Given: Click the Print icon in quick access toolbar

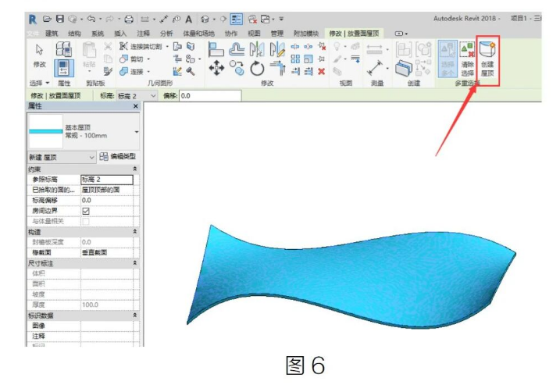Looking at the screenshot, I should [129, 20].
